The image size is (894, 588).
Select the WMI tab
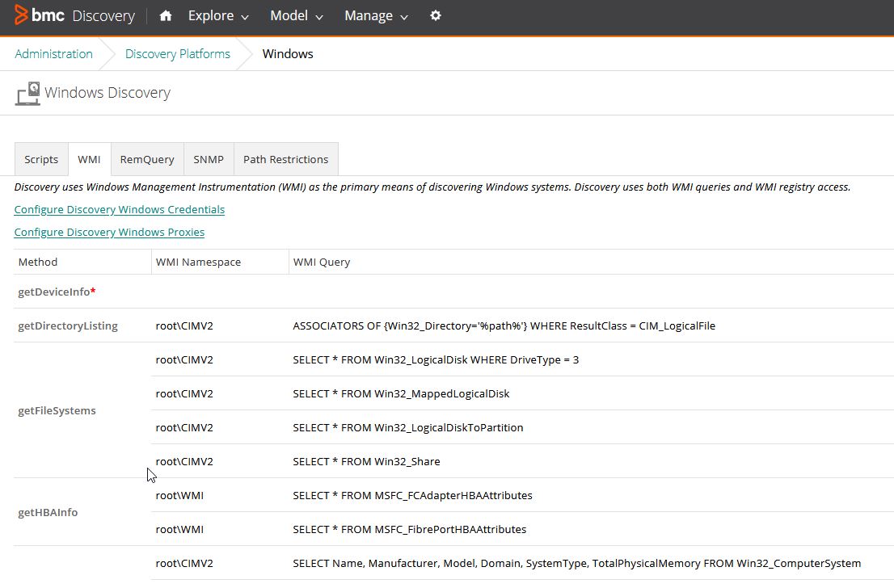[89, 159]
